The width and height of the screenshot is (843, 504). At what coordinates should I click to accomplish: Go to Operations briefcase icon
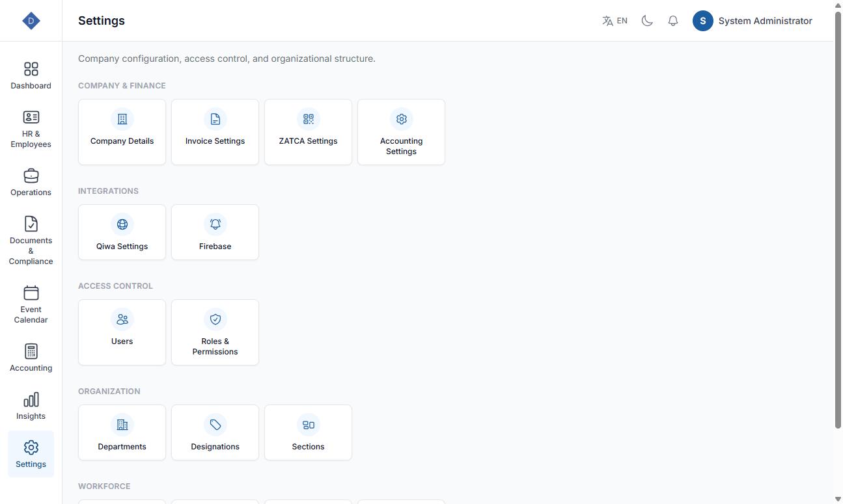click(x=31, y=176)
